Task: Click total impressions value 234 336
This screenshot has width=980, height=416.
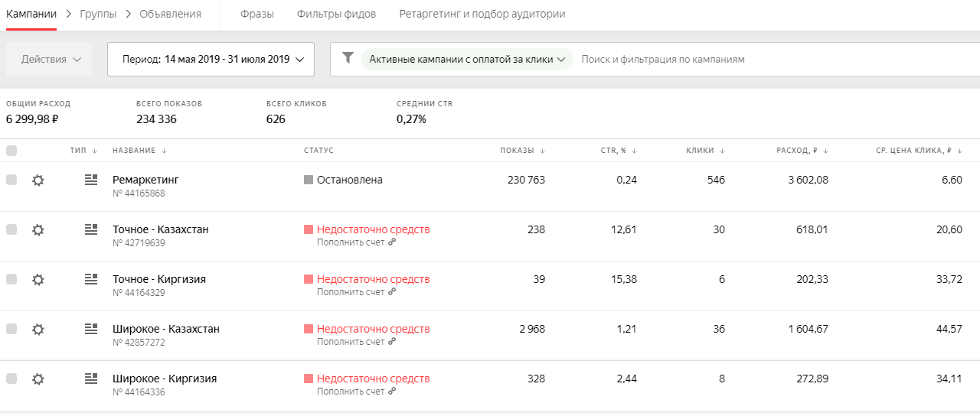Action: click(157, 119)
